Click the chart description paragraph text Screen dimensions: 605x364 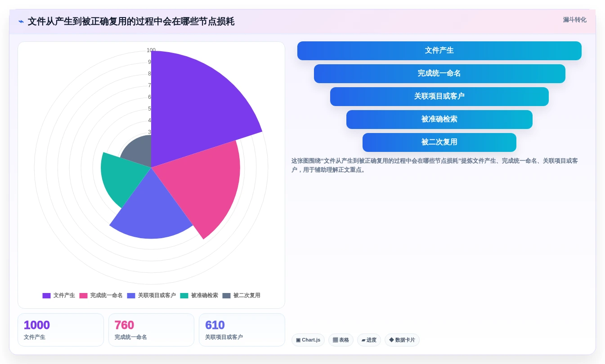click(435, 165)
